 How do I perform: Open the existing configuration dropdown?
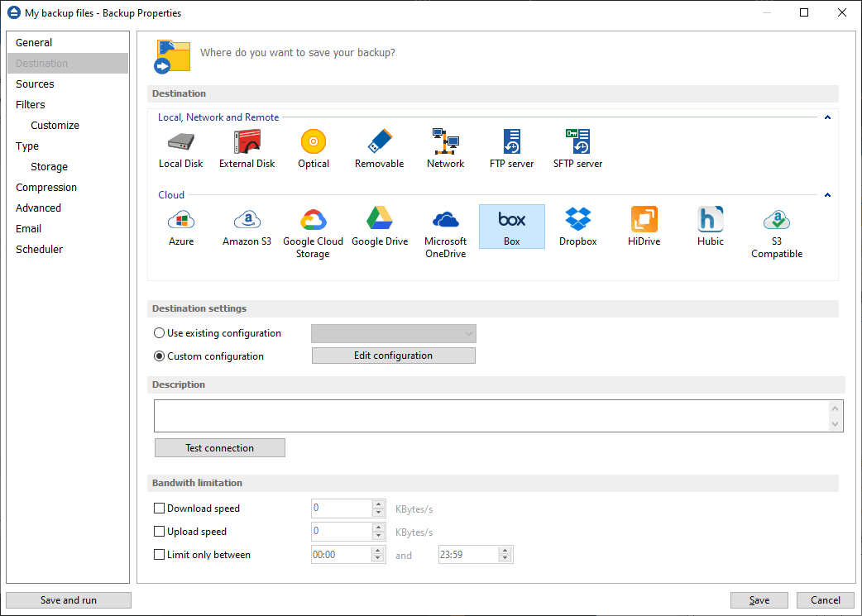point(394,333)
